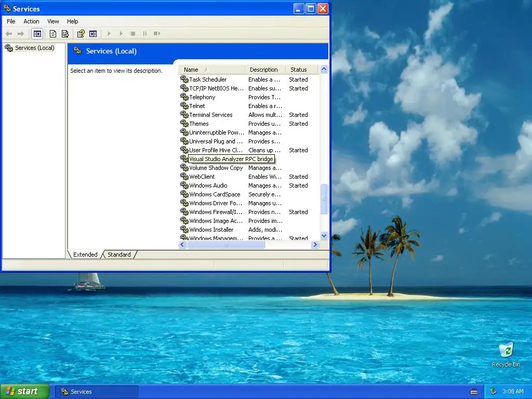The height and width of the screenshot is (399, 532).
Task: Minimize the Services window
Action: tap(299, 8)
